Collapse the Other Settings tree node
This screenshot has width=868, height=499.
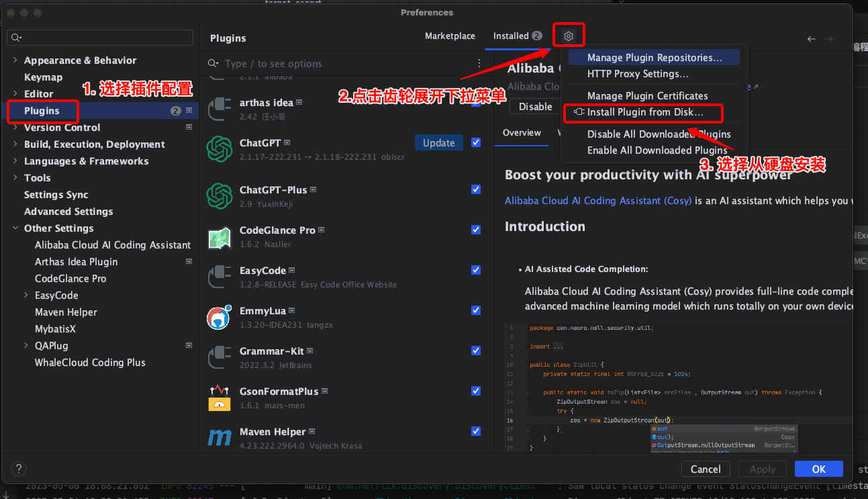coord(15,228)
